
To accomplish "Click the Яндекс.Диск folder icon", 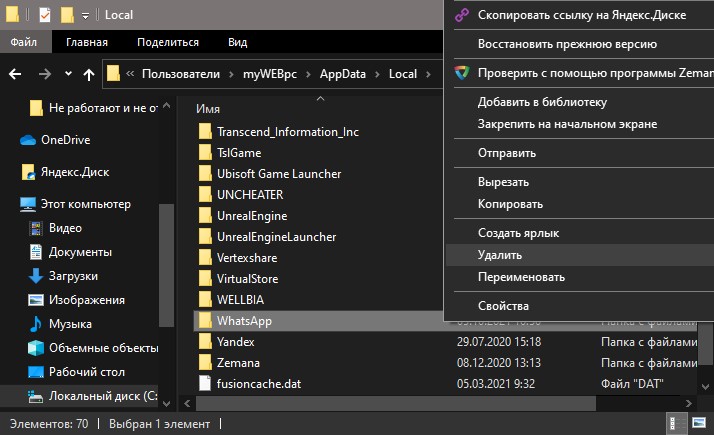I will (x=28, y=172).
